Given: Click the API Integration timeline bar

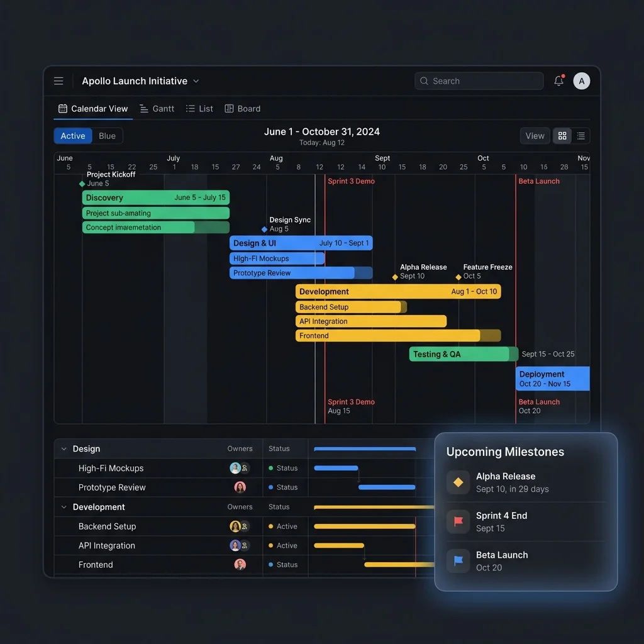Looking at the screenshot, I should 371,321.
